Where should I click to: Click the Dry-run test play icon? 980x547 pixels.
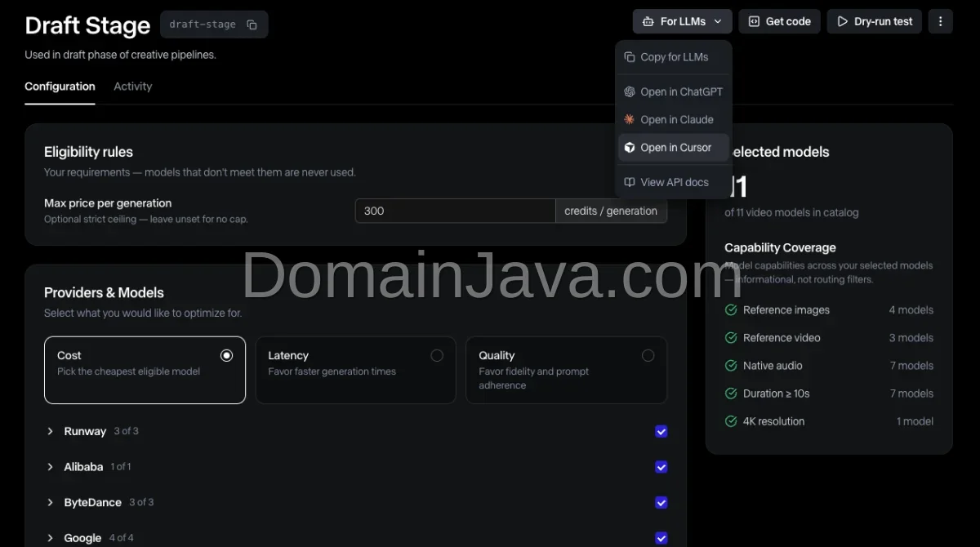842,22
